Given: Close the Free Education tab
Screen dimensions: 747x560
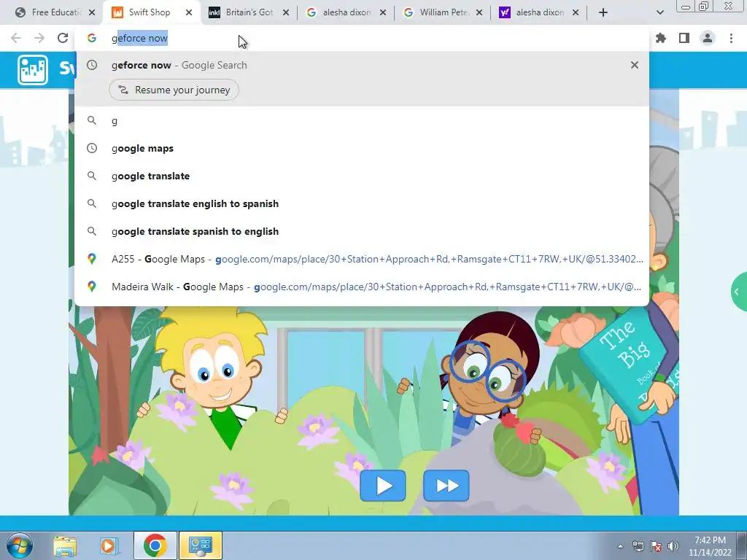Looking at the screenshot, I should click(x=92, y=13).
